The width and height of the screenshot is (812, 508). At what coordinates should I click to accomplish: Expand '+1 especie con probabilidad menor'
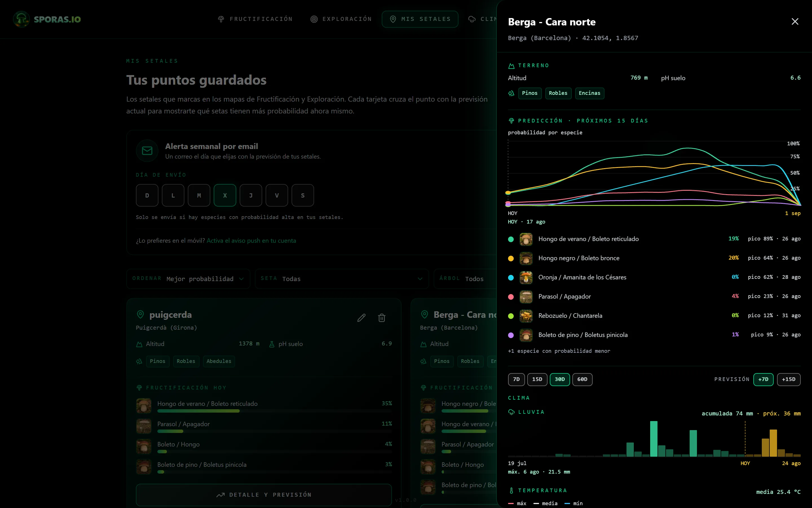point(559,351)
